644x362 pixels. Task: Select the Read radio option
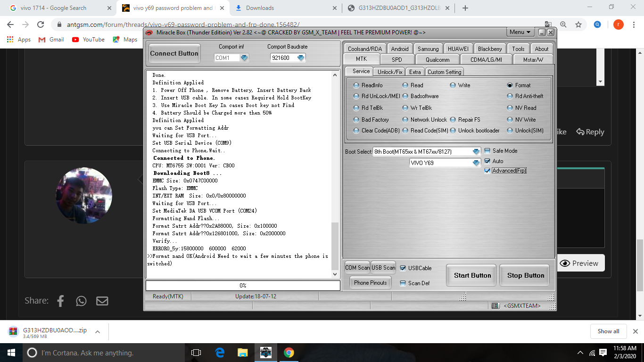tap(405, 85)
